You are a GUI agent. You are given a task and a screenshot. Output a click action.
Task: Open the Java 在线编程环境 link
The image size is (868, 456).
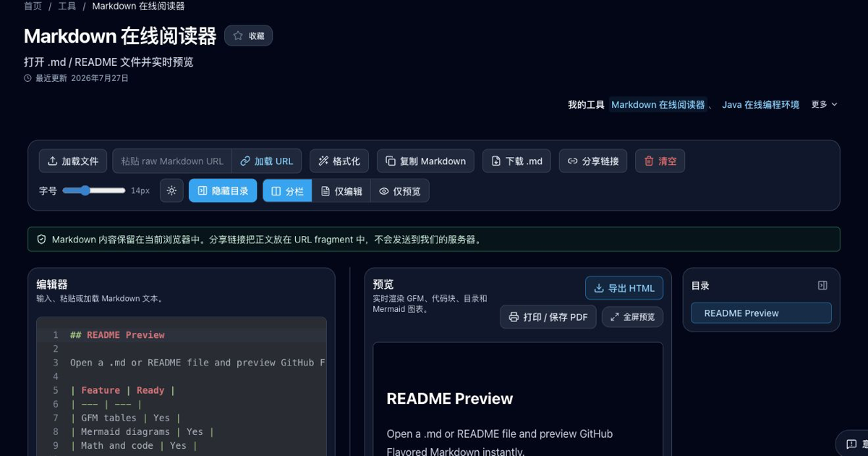[760, 104]
